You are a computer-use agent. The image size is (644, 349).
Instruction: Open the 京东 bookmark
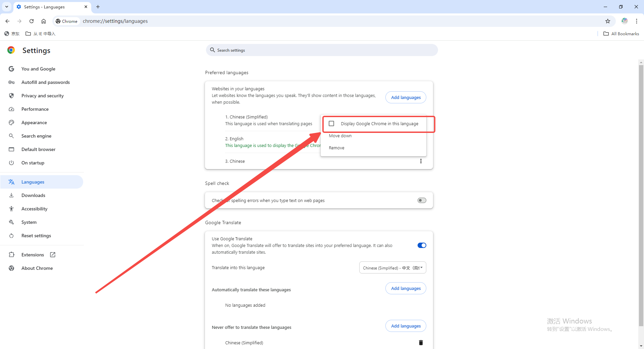[12, 34]
